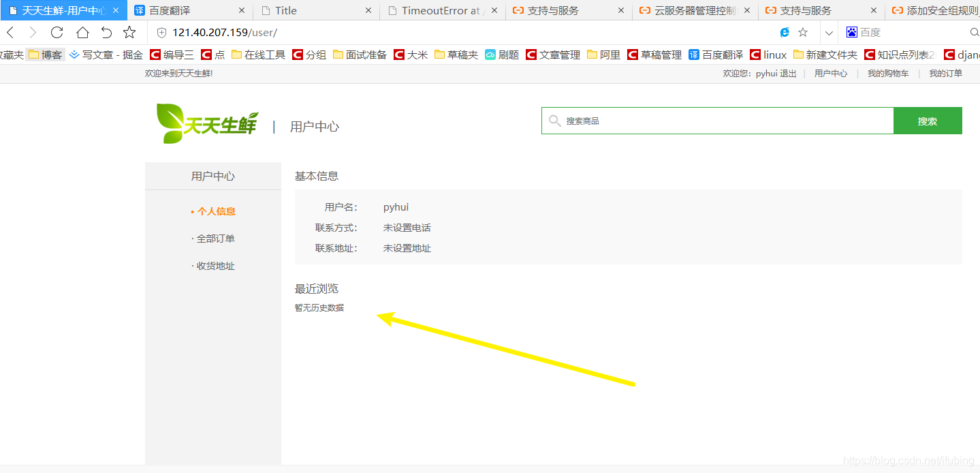The width and height of the screenshot is (980, 473).
Task: Open the 面试准备 bookmark folder
Action: click(360, 55)
